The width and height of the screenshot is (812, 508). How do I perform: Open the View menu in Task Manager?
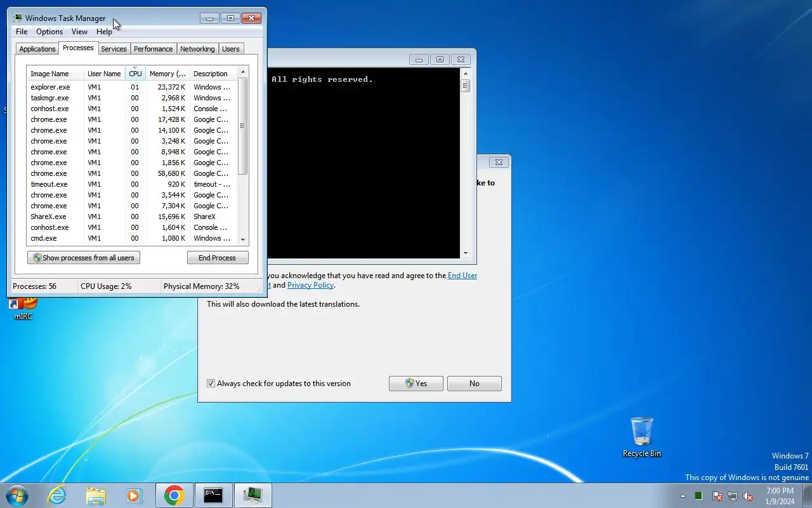point(79,32)
